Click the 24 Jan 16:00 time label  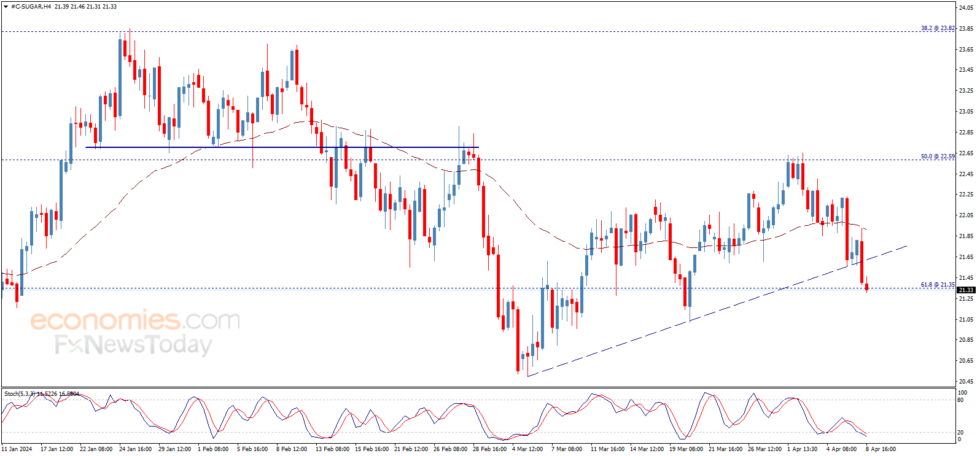[135, 449]
